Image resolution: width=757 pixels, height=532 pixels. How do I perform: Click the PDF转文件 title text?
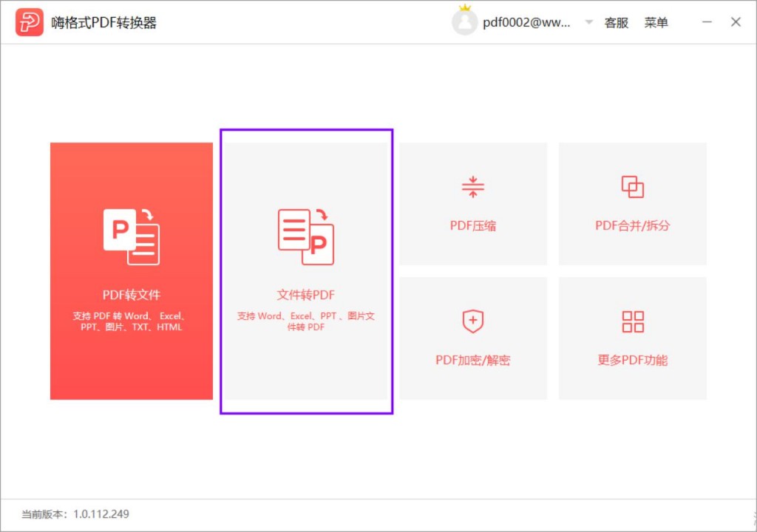[132, 295]
